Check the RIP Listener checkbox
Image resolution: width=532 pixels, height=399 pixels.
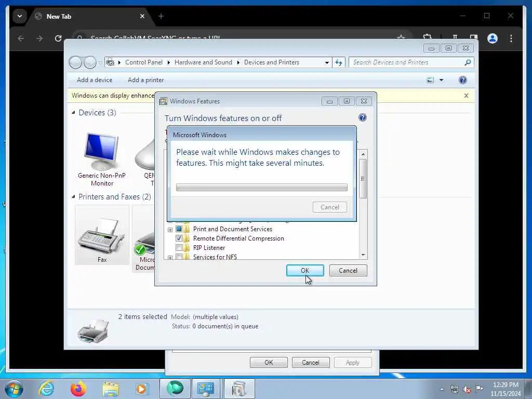click(x=179, y=248)
